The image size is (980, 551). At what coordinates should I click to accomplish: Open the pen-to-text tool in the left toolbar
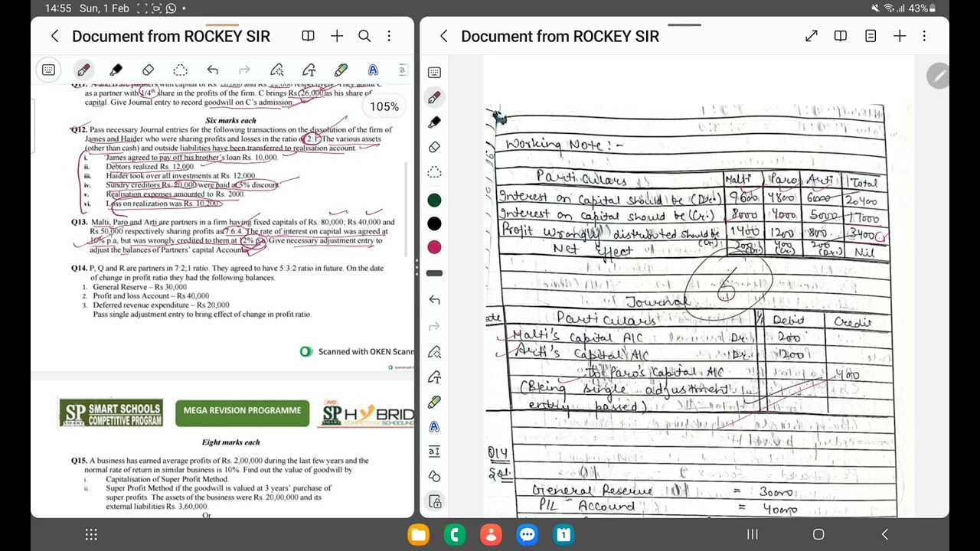[x=341, y=70]
